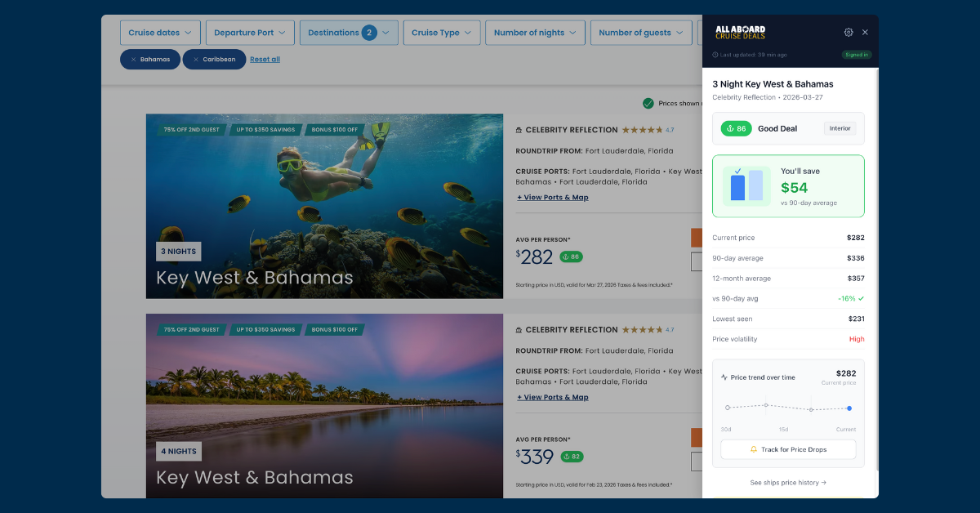Remove the Caribbean filter chip
Screen dimensions: 980x513
pos(196,60)
